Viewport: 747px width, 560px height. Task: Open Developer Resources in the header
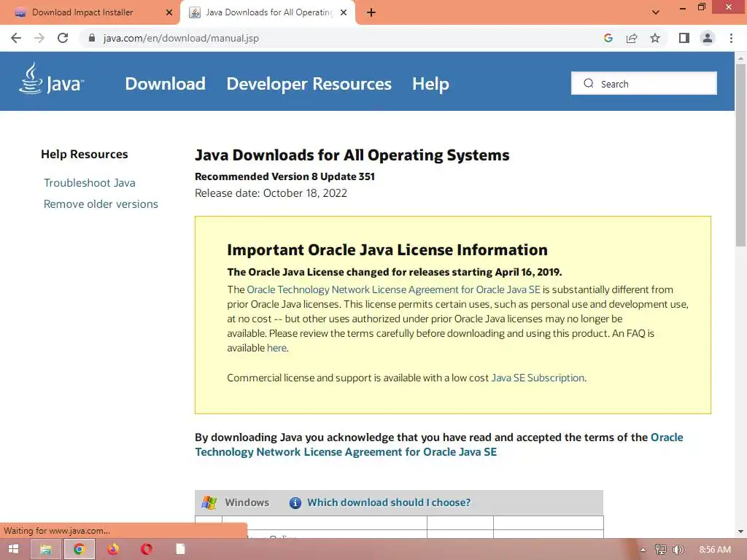(x=309, y=84)
